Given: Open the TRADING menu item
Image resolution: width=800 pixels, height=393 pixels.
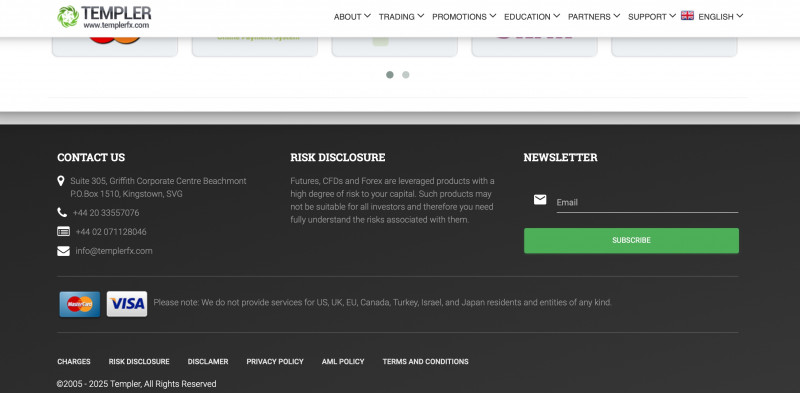Looking at the screenshot, I should click(396, 17).
